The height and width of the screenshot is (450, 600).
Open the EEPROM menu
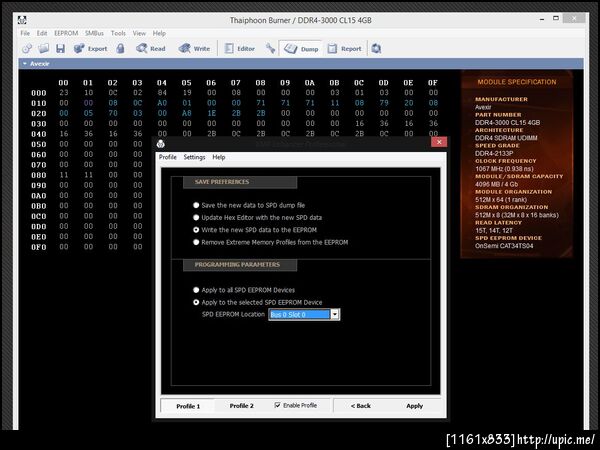[66, 33]
